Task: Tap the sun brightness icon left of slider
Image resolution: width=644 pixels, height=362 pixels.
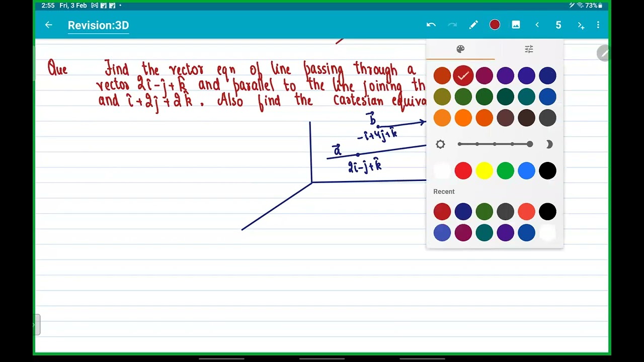Action: click(440, 144)
